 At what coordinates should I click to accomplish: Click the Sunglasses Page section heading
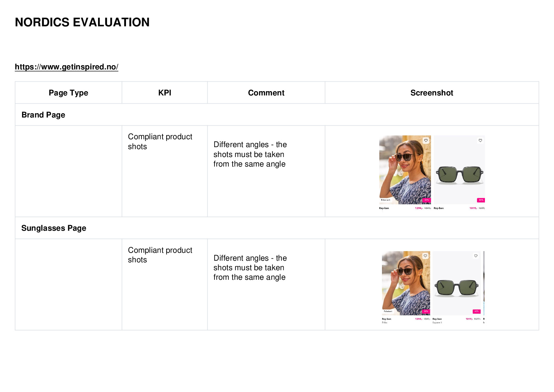click(54, 228)
